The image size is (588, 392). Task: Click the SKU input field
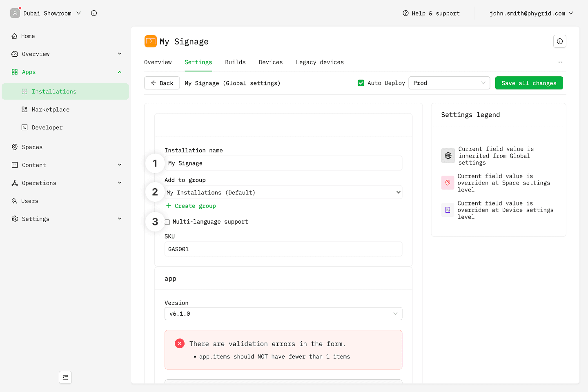pos(283,249)
